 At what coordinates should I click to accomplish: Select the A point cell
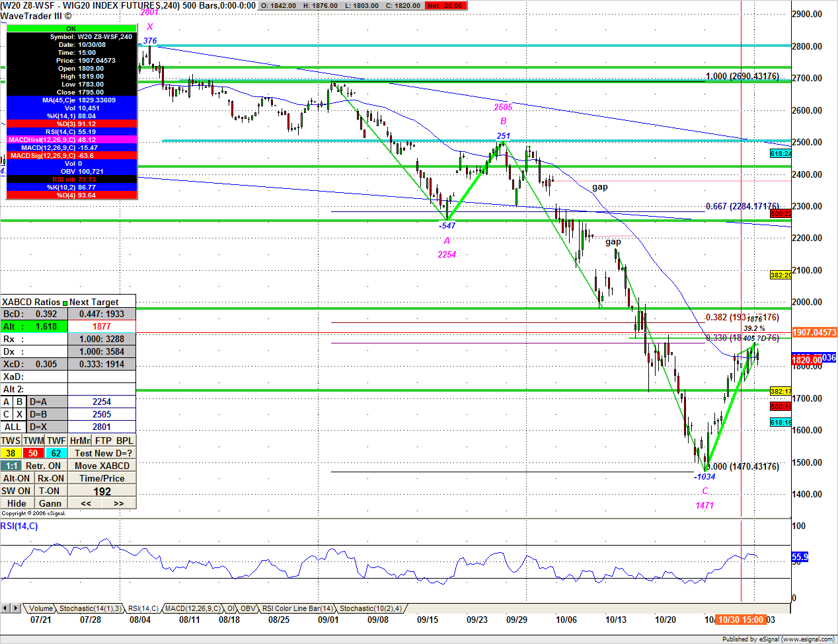tap(7, 402)
